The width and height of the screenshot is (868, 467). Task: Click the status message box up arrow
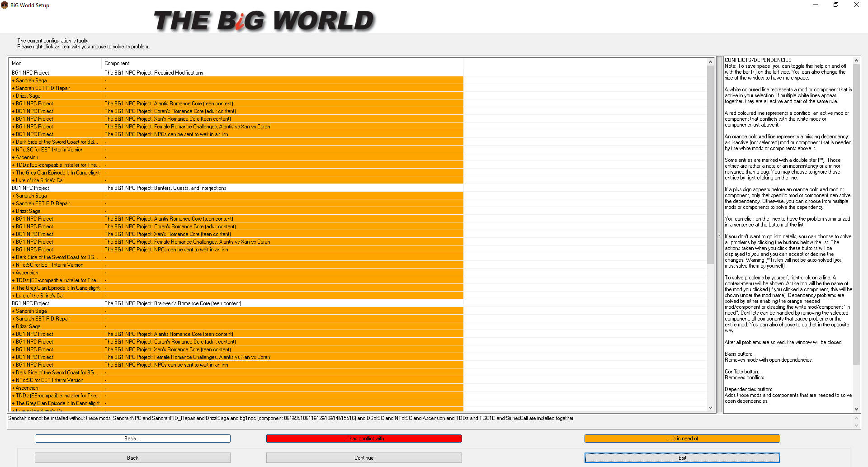pos(856,419)
